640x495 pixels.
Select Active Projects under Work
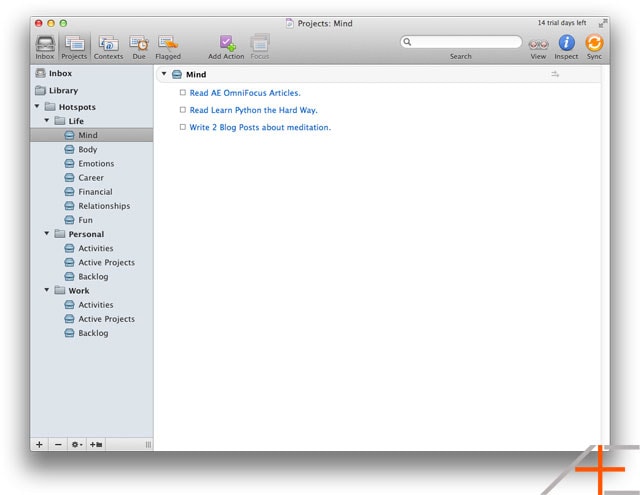tap(92, 319)
